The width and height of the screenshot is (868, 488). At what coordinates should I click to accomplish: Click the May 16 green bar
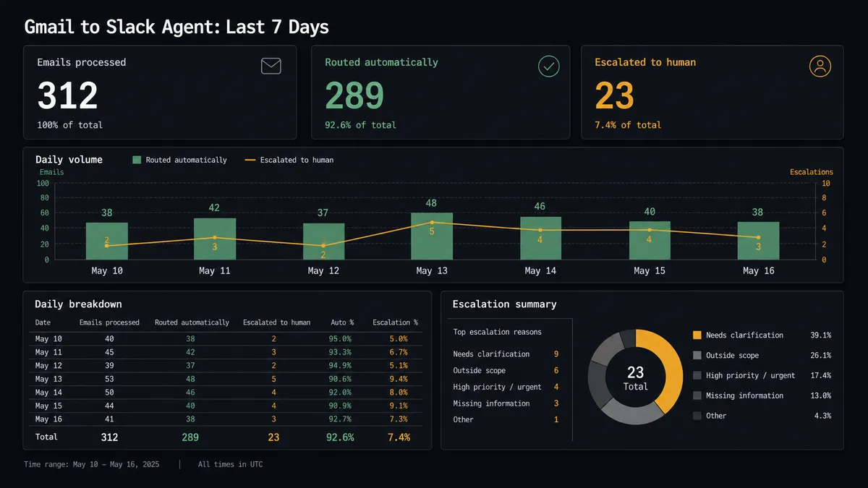click(x=758, y=241)
